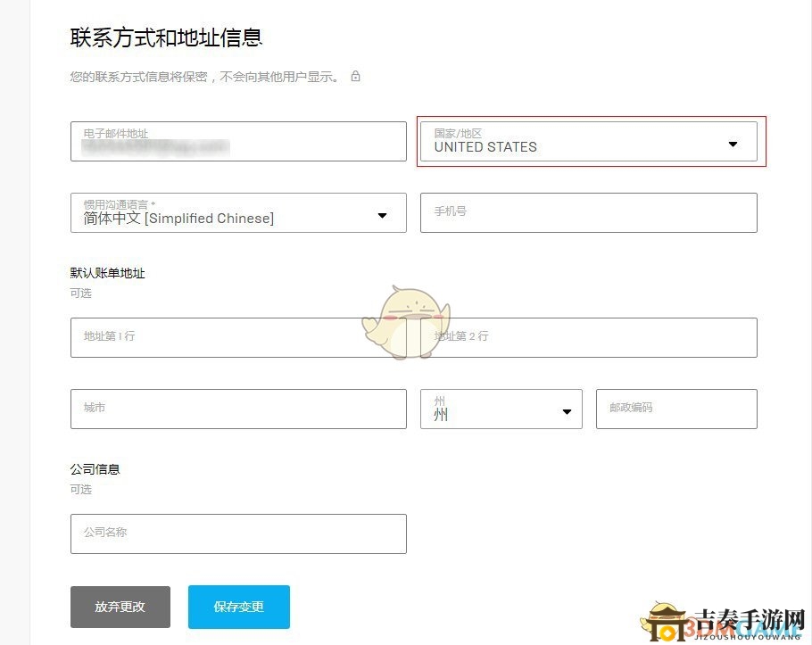Click the 手机号 phone number field

[590, 212]
